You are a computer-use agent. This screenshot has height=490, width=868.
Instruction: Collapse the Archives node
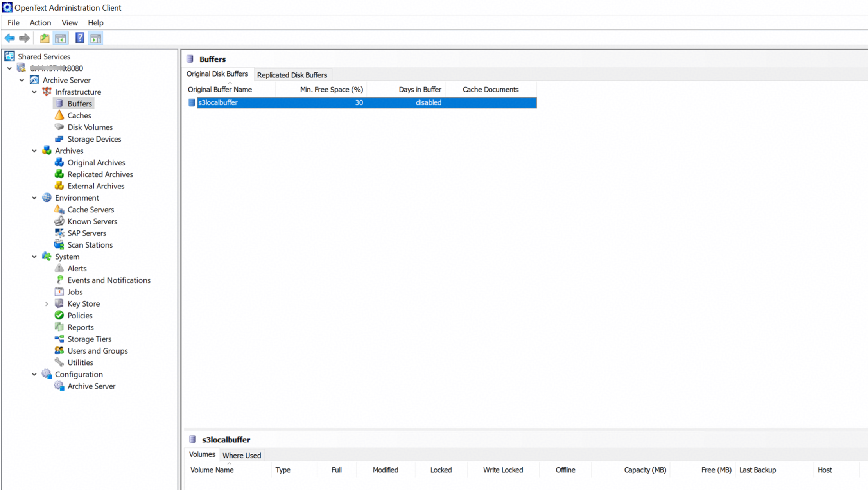pos(34,151)
